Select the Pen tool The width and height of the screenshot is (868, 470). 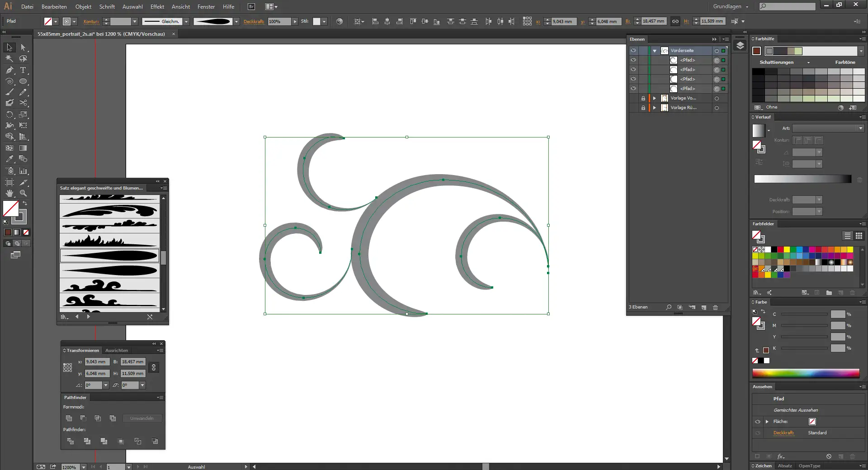click(9, 70)
